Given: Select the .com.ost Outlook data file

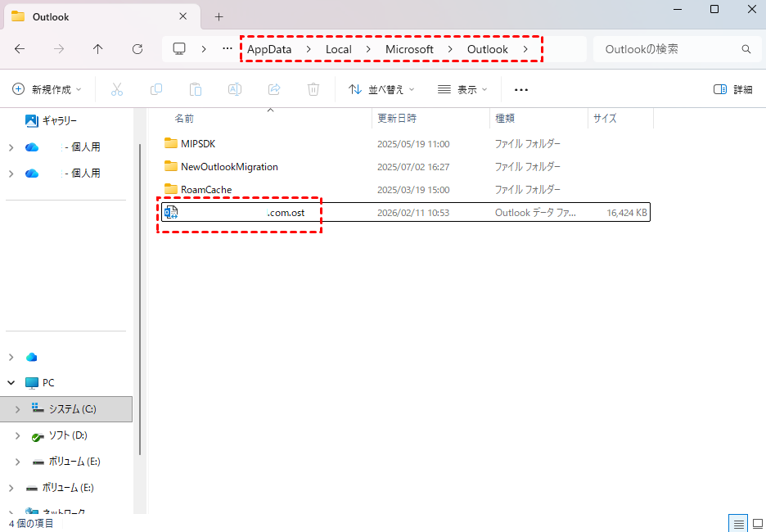Looking at the screenshot, I should point(246,213).
